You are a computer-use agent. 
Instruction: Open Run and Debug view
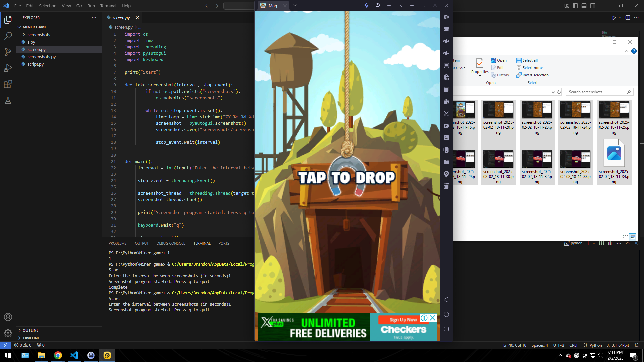[8, 68]
